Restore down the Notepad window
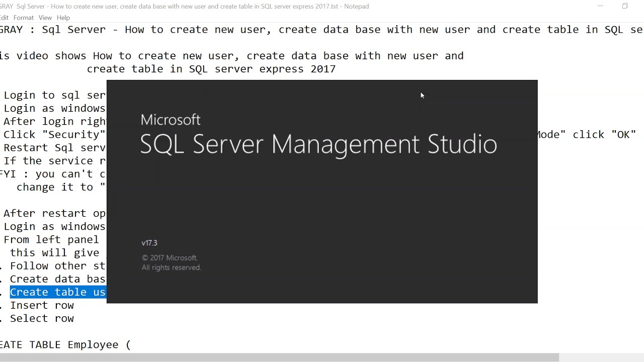Viewport: 644px width, 362px height. tap(625, 6)
